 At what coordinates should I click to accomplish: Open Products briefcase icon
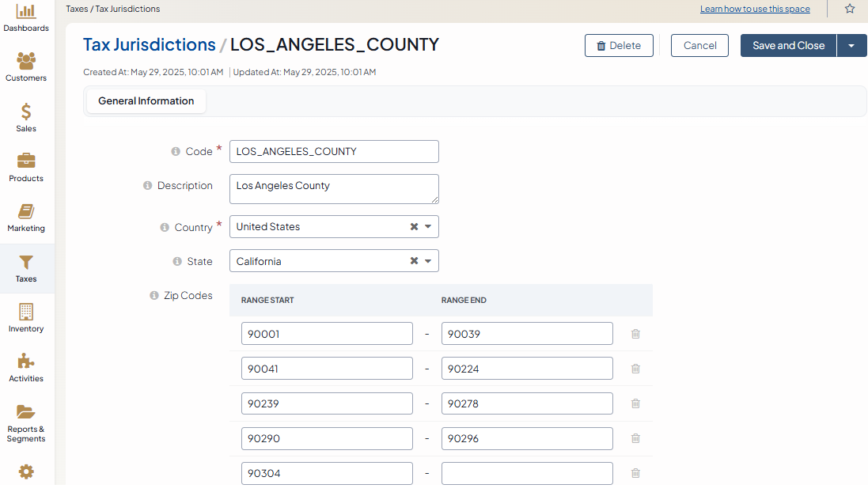(26, 161)
